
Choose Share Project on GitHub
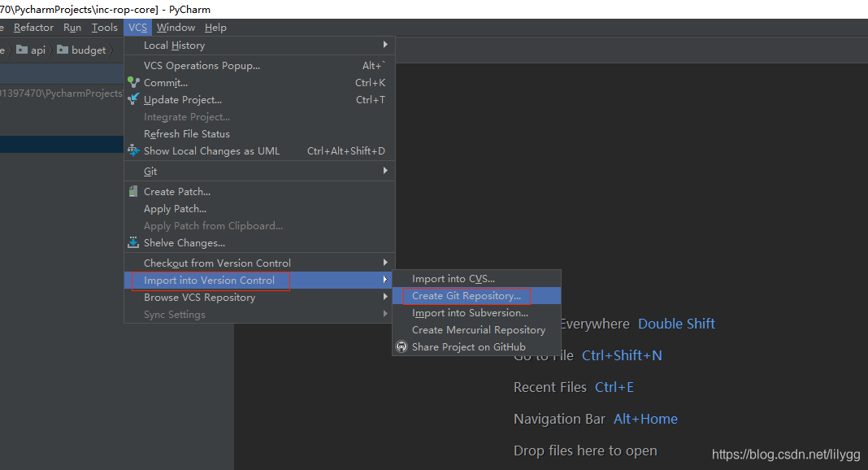click(476, 347)
